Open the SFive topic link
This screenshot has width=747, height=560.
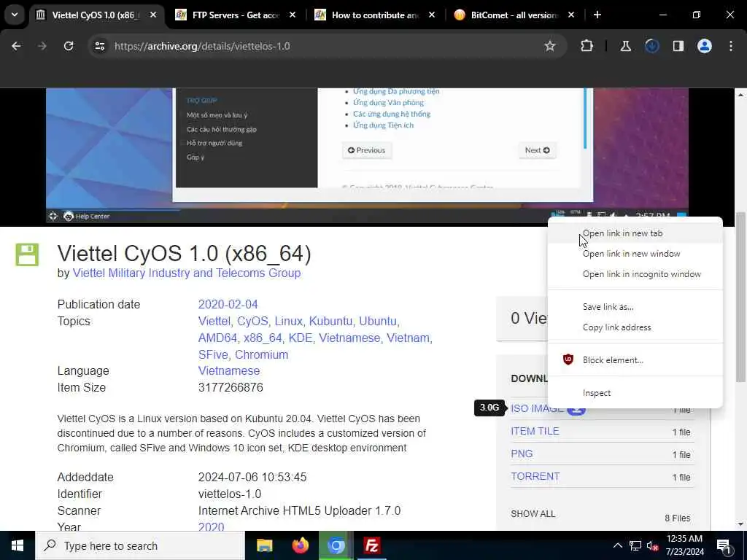213,355
